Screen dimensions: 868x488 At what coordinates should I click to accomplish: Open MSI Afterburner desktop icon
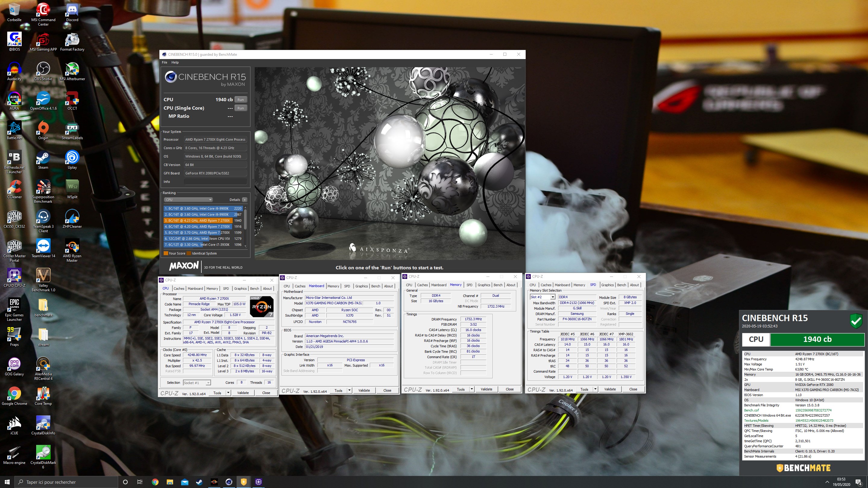pos(72,71)
